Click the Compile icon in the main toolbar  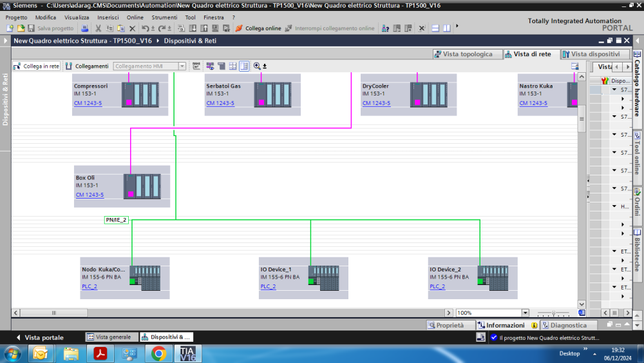pyautogui.click(x=181, y=28)
